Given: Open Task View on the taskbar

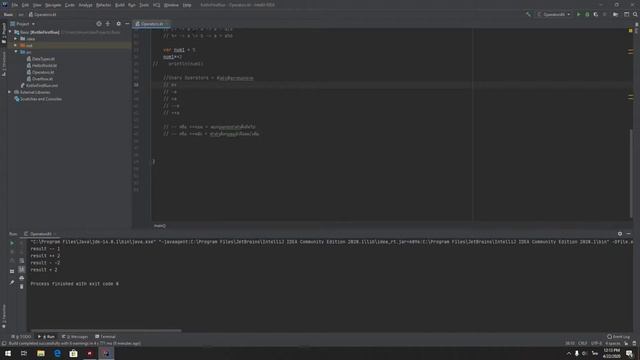Looking at the screenshot, I should [x=24, y=353].
